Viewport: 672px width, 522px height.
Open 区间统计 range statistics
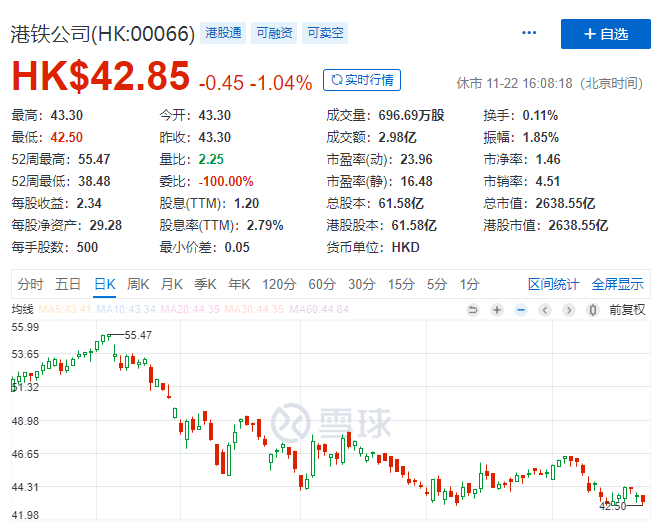pyautogui.click(x=553, y=284)
